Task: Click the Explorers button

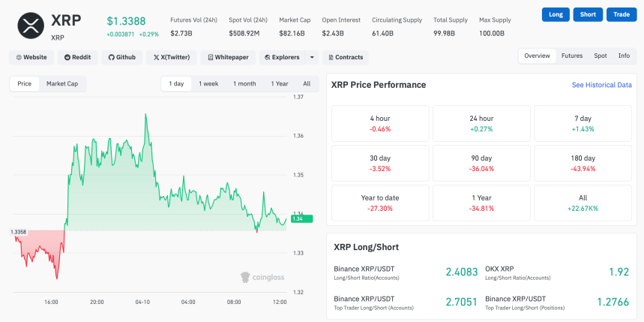Action: point(282,58)
